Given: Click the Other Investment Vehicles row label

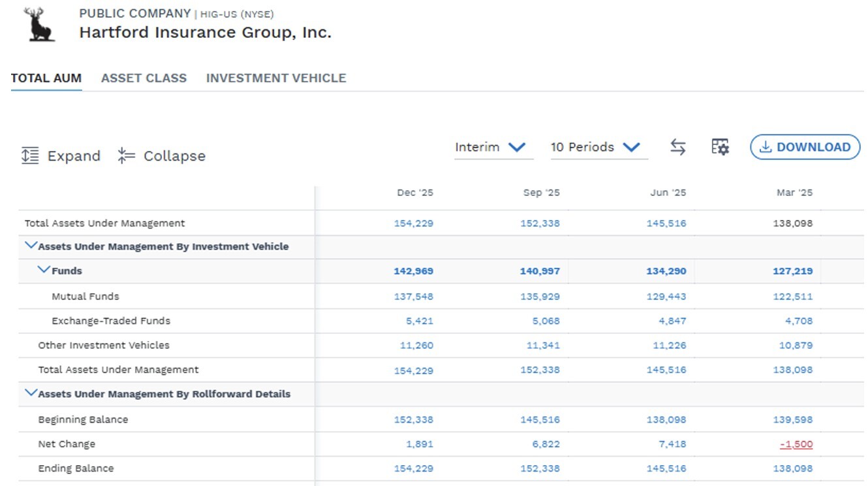Looking at the screenshot, I should coord(104,346).
